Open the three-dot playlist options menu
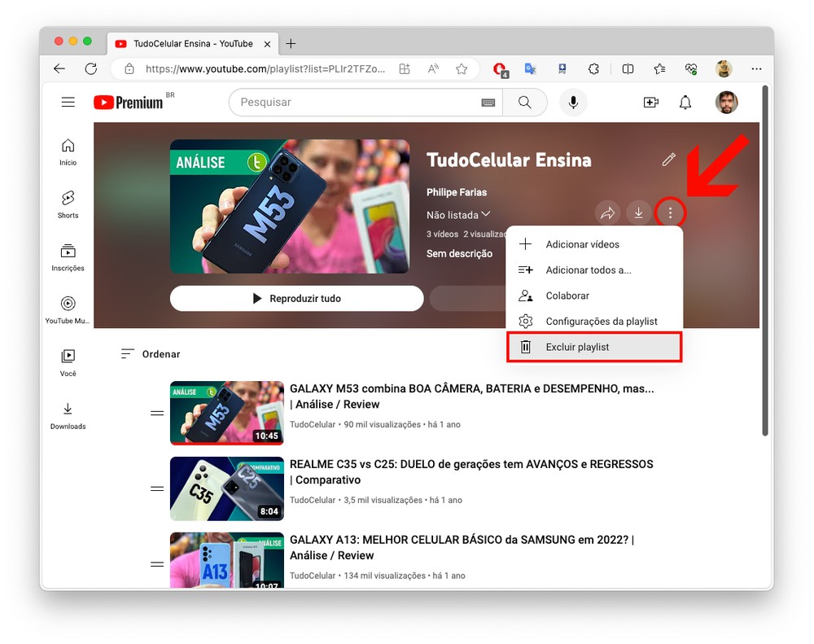Viewport: 814px width, 644px height. pos(670,213)
